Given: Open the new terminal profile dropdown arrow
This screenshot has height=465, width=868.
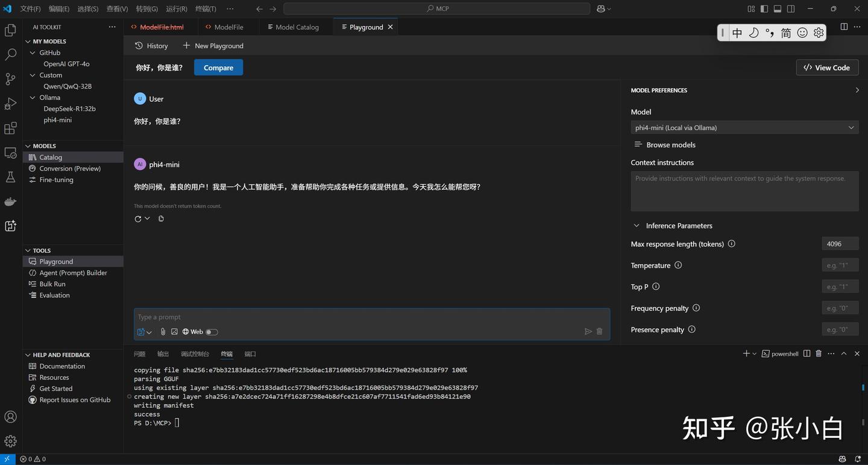Looking at the screenshot, I should [x=754, y=354].
